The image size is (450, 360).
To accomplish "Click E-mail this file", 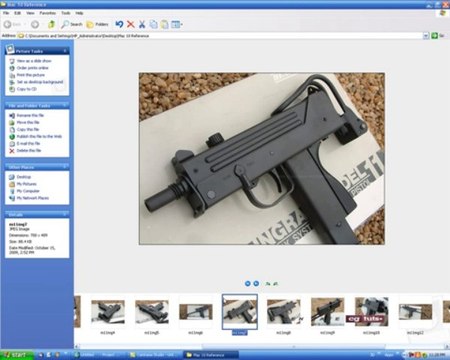I will tap(25, 143).
